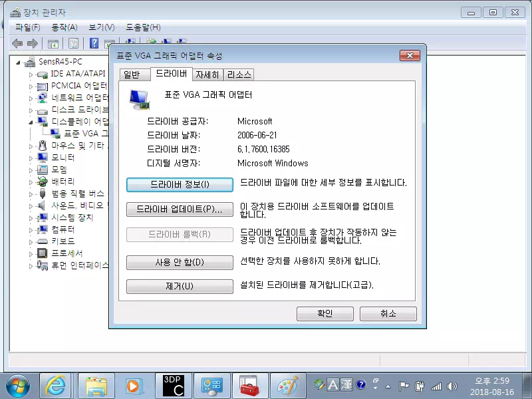Click the PCMCIA 어댑터 icon
The height and width of the screenshot is (399, 532).
pos(43,86)
